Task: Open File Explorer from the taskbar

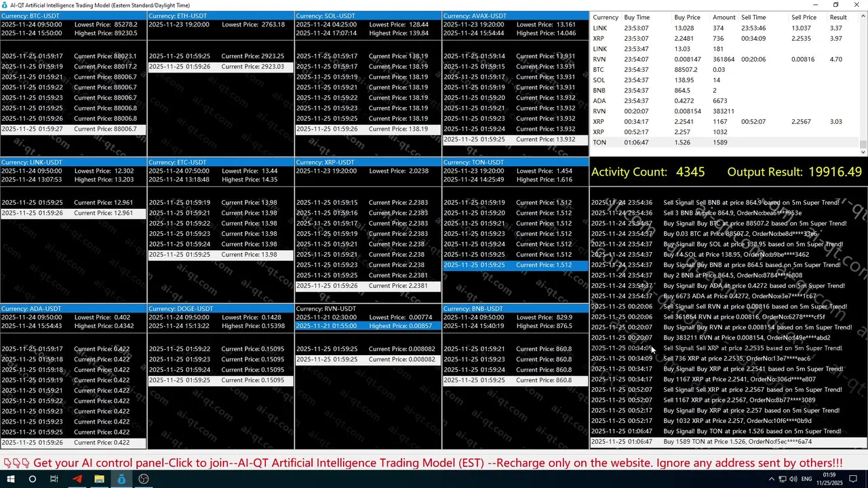Action: pos(99,479)
